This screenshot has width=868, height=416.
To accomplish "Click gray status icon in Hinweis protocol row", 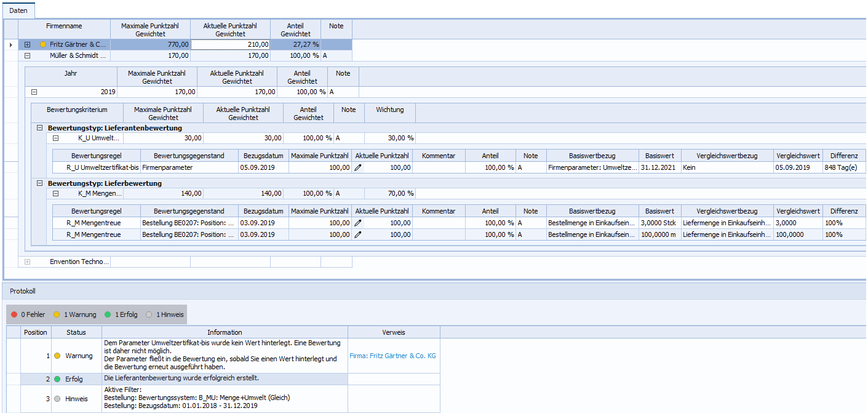I will click(x=57, y=399).
